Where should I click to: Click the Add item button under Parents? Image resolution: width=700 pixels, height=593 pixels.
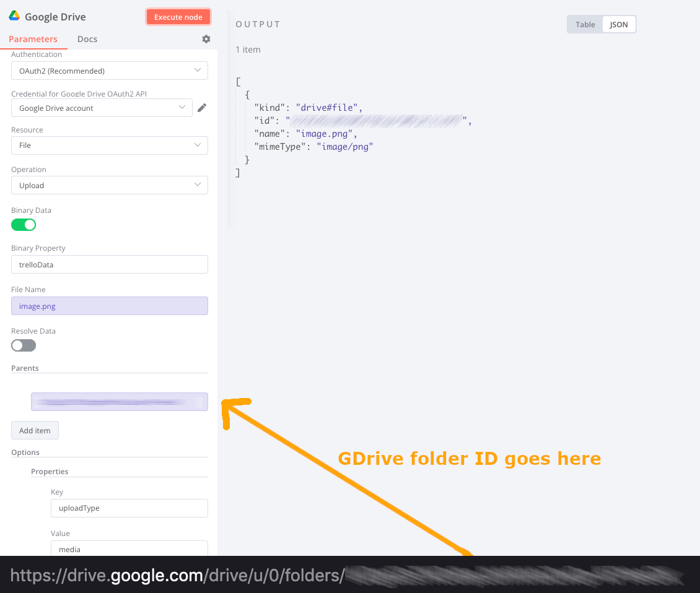[x=35, y=430]
